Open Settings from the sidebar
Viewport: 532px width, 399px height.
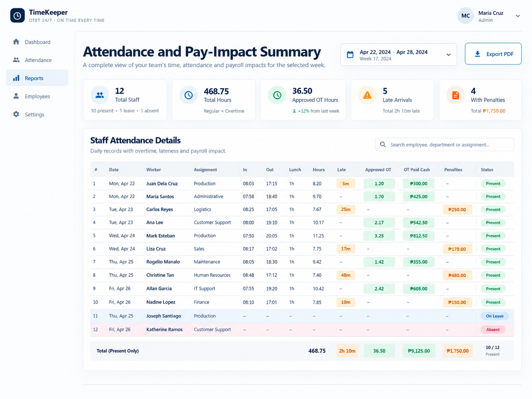click(x=37, y=114)
